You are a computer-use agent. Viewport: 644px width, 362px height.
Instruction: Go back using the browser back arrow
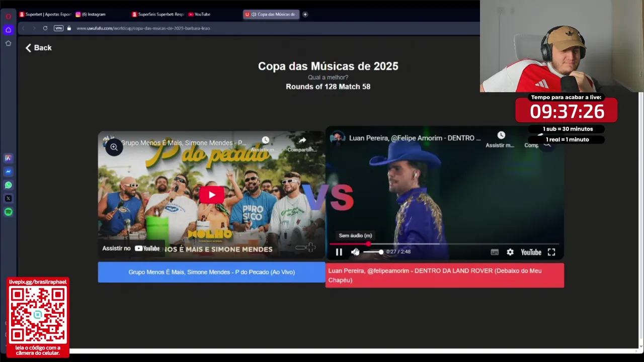coord(23,28)
